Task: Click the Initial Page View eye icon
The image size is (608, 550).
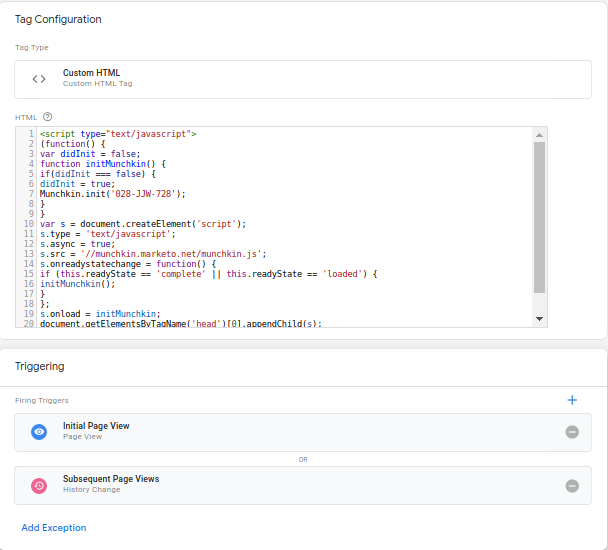Action: [38, 432]
